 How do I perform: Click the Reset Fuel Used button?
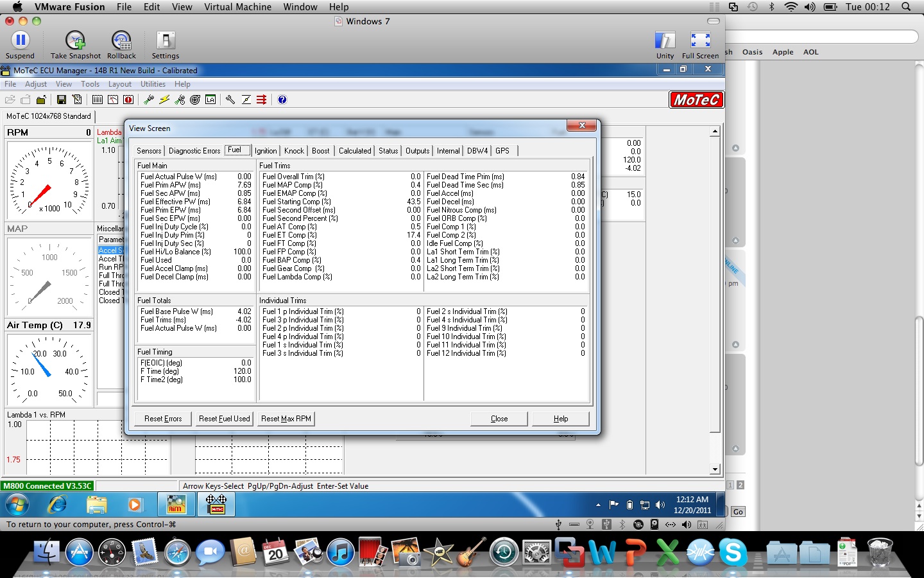pyautogui.click(x=224, y=419)
